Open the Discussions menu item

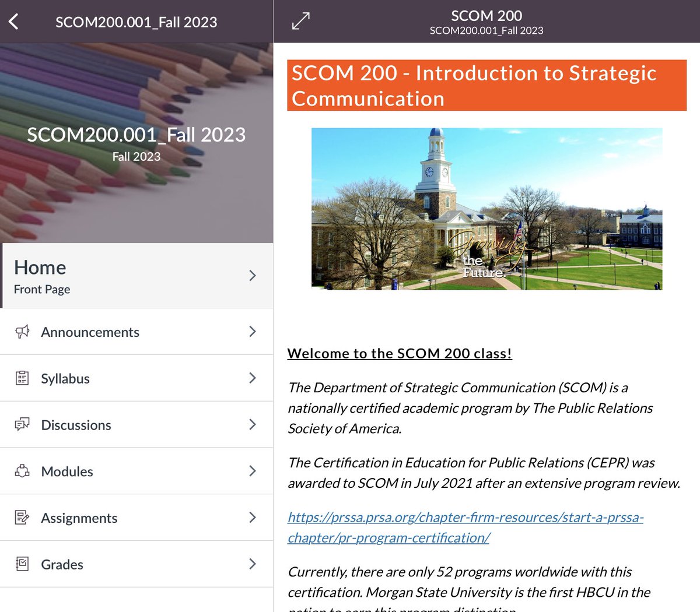[136, 424]
